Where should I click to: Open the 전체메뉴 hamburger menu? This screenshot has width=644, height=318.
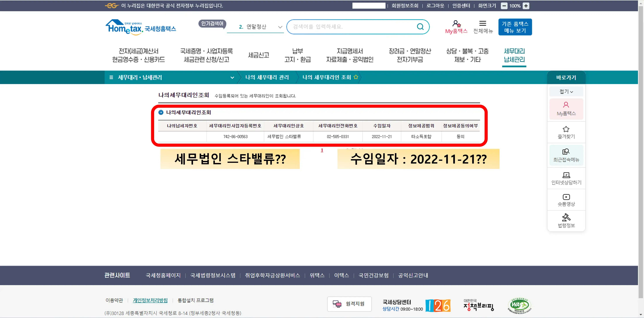point(483,27)
